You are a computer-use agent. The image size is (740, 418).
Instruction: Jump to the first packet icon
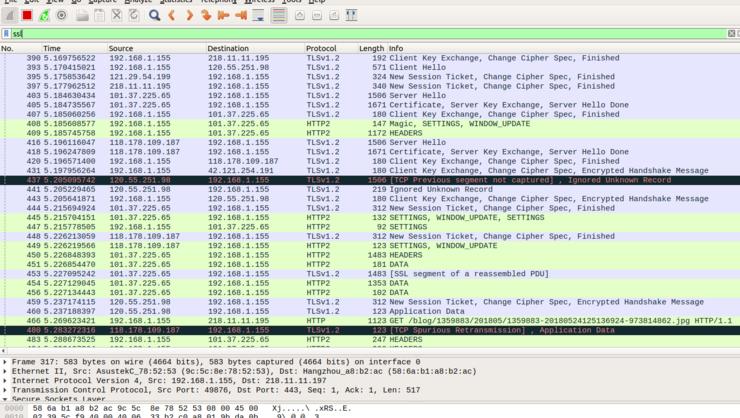(224, 16)
